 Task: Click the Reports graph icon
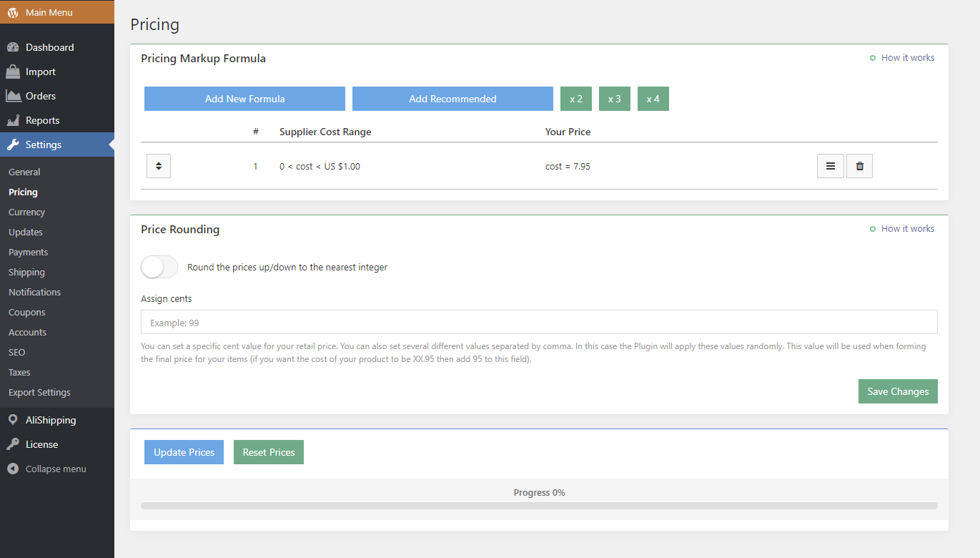13,120
